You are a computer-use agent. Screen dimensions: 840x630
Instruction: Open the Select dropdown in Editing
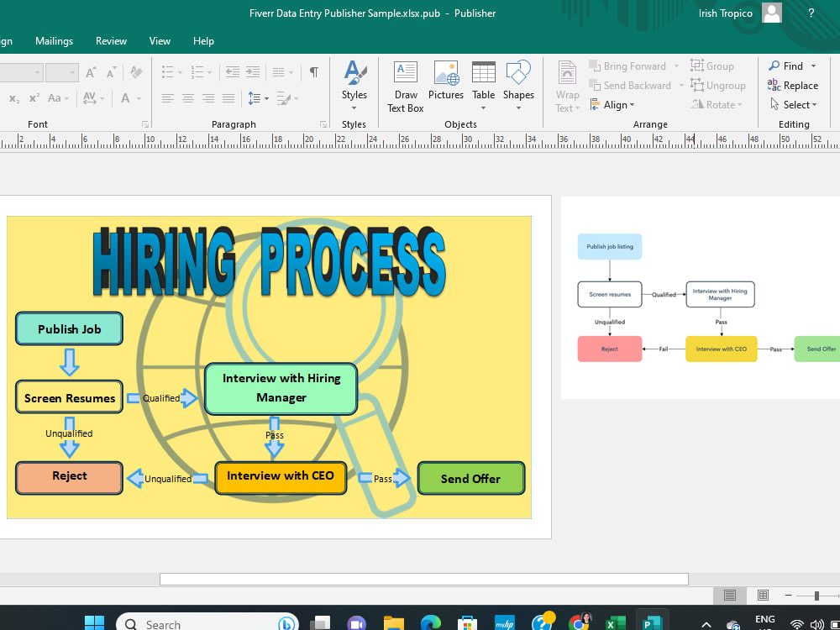[x=794, y=104]
